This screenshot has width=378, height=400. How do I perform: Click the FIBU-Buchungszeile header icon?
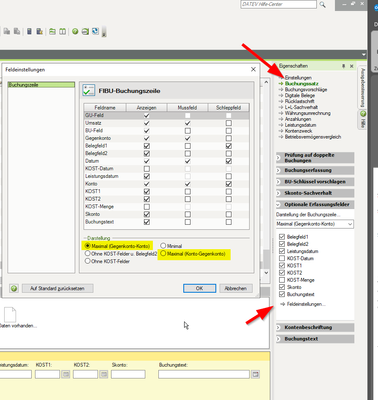coord(89,90)
